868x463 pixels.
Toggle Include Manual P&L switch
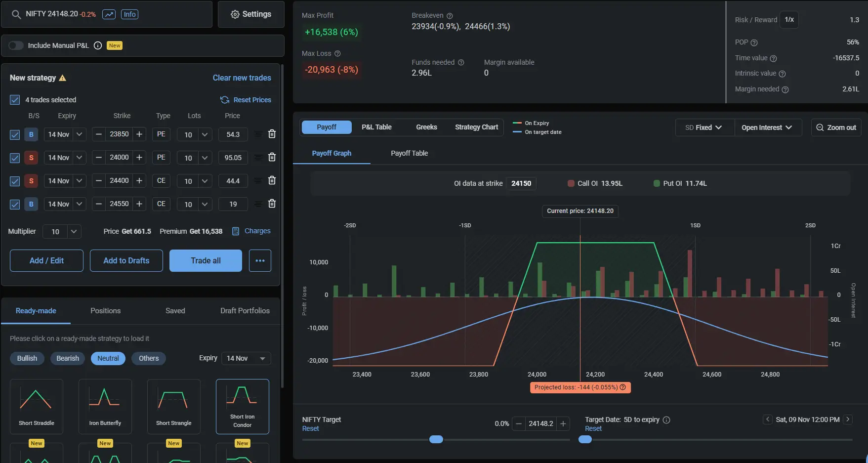point(16,45)
